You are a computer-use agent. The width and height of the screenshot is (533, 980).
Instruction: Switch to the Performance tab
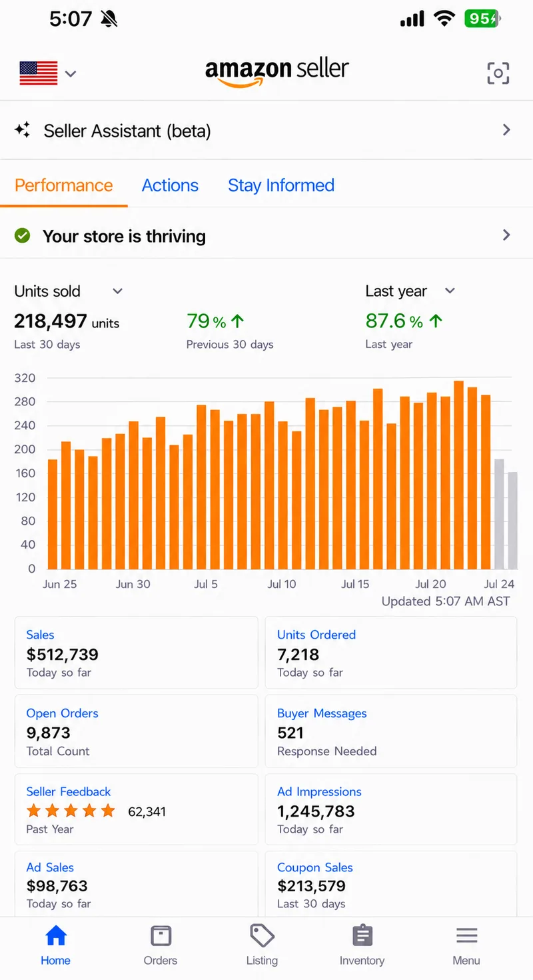click(64, 185)
